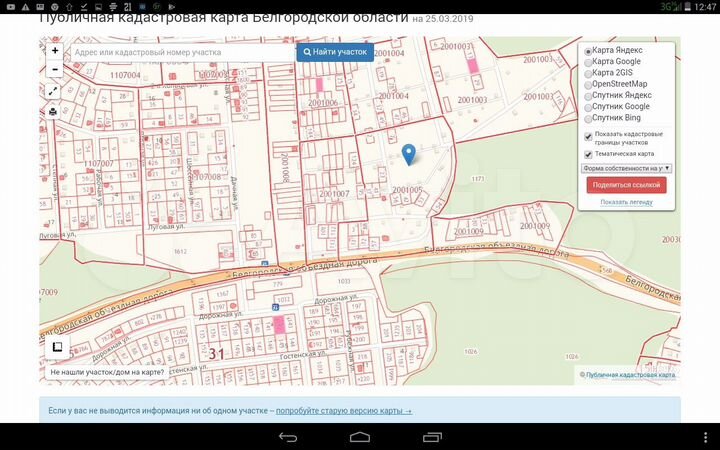Screen dimensions: 720x450
Task: Select the OpenStreetMap base layer
Action: (588, 84)
